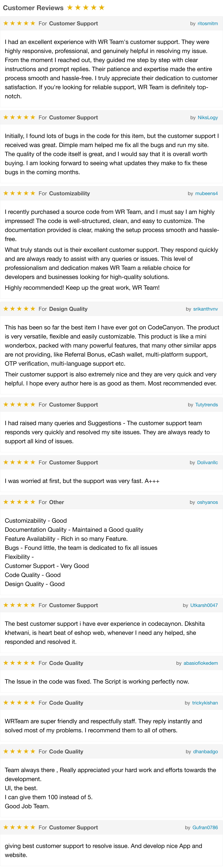223x868 pixels.
Task: Open the Tutytrends reviewer link
Action: tap(206, 405)
